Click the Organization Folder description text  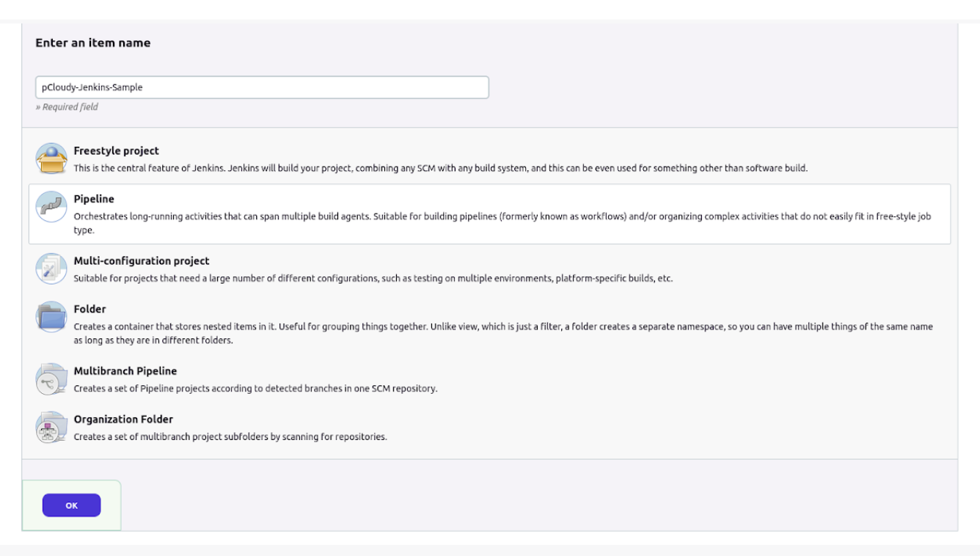coord(230,437)
